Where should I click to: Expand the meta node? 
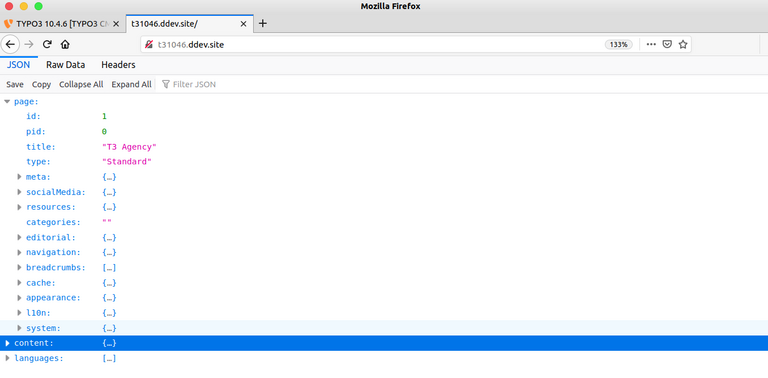pyautogui.click(x=19, y=177)
